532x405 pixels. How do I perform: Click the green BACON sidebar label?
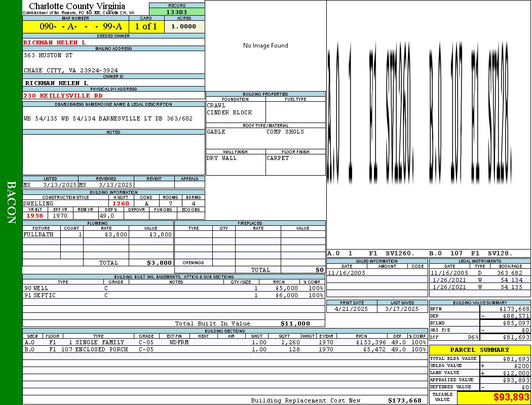11,202
